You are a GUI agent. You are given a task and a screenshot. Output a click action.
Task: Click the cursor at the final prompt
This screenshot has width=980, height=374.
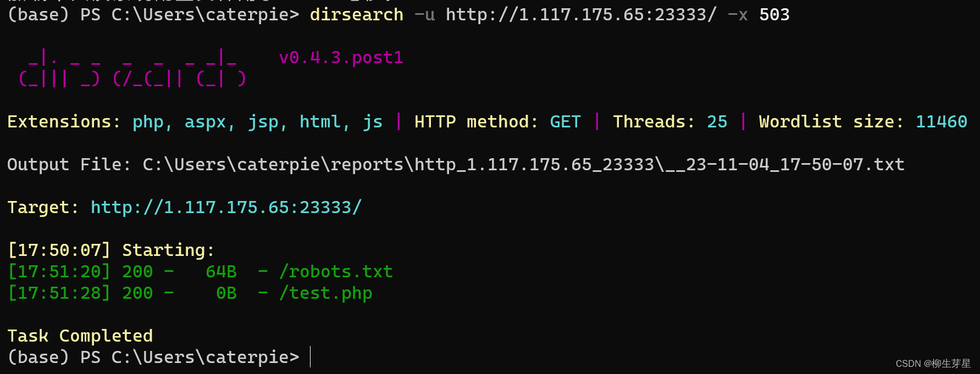(x=311, y=357)
